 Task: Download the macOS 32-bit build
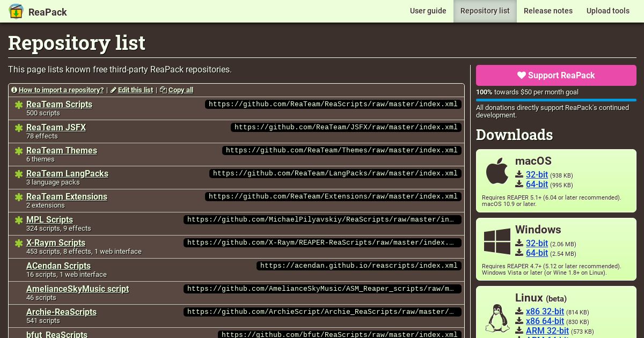[x=537, y=174]
